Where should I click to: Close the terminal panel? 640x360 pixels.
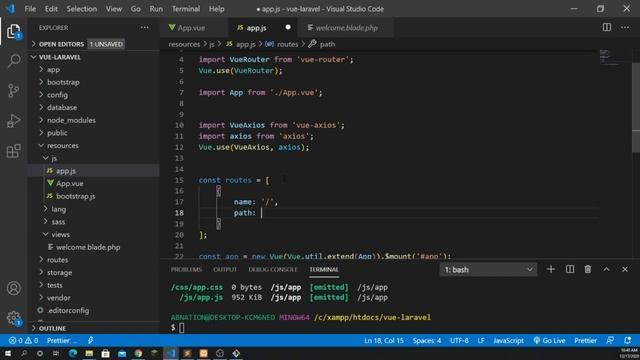pos(625,269)
